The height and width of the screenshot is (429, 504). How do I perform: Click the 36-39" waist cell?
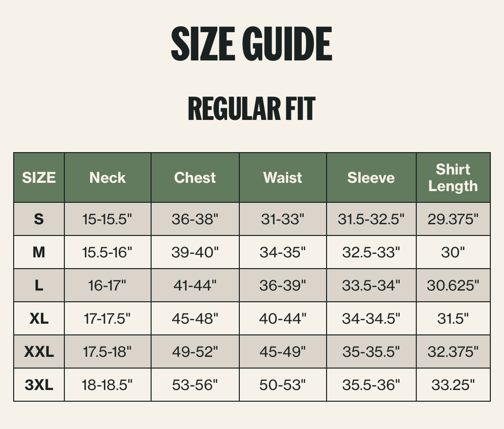[x=283, y=285]
